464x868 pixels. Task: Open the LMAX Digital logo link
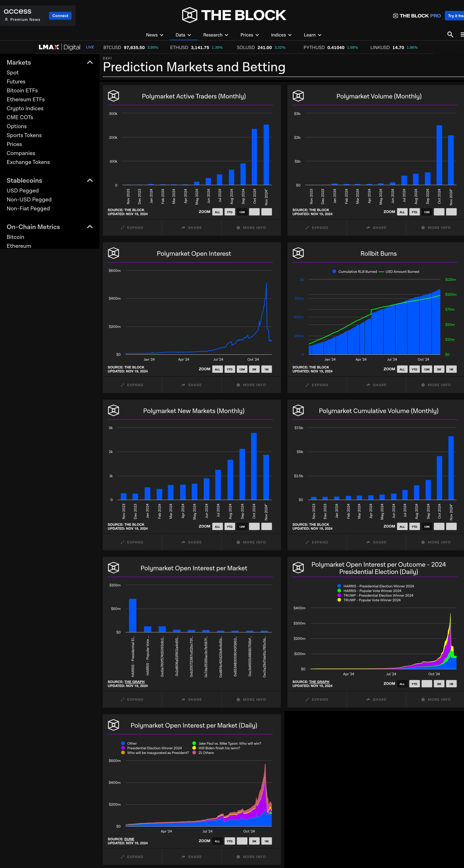click(59, 47)
